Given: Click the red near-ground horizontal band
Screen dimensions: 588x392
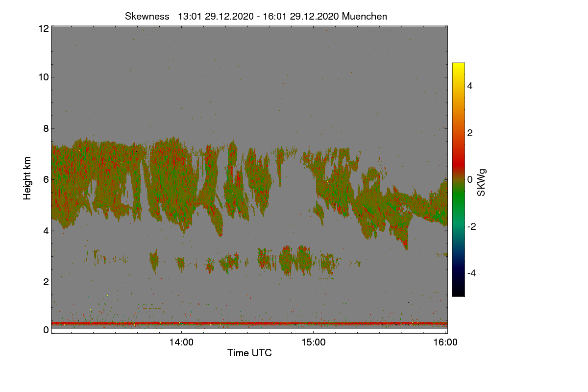Looking at the screenshot, I should 249,323.
